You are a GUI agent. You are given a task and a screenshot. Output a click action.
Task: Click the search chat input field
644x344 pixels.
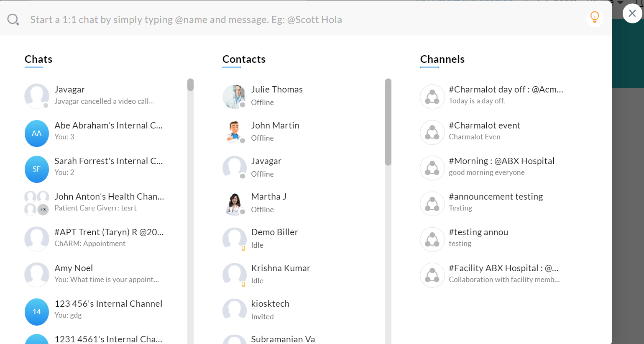pos(293,20)
